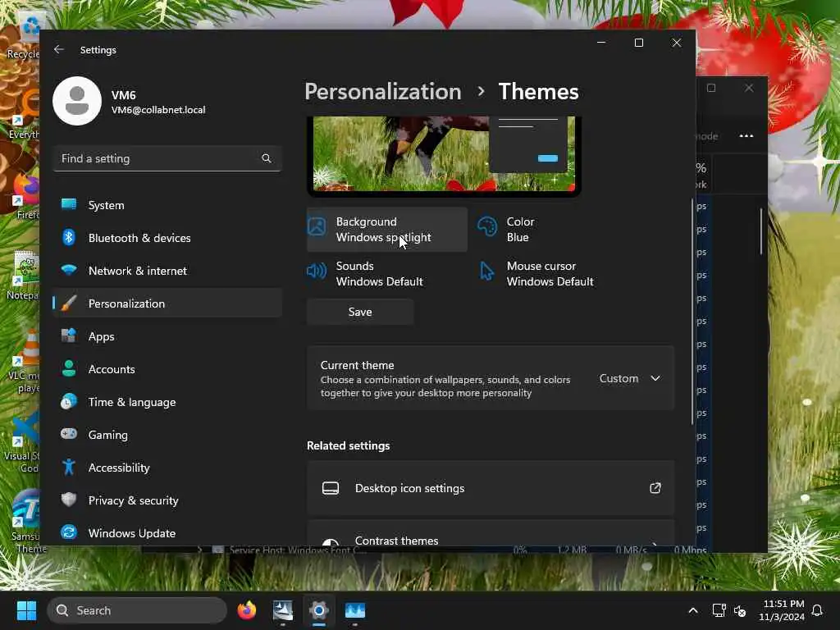Screen dimensions: 840x630
Task: Open the notification bell icon
Action: tap(817, 610)
